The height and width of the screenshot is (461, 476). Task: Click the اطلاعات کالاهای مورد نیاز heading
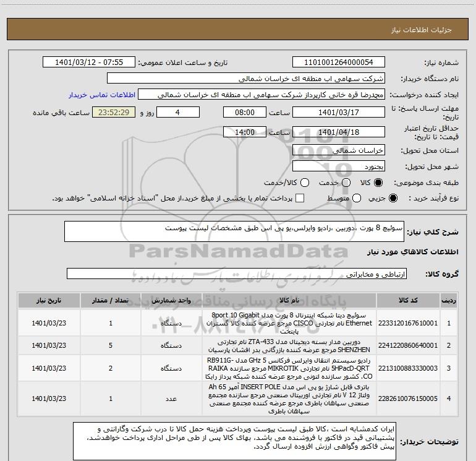point(413,252)
